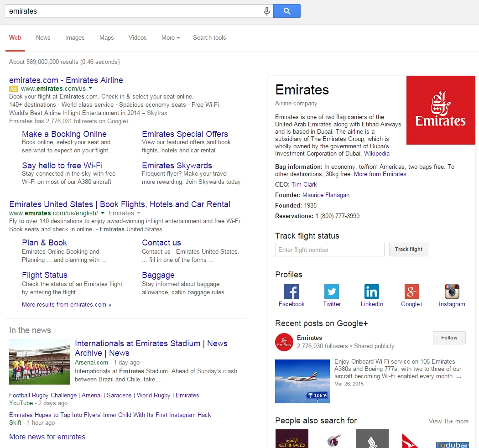Screen dimensions: 479x448
Task: Open the Google+ profile icon
Action: tap(411, 292)
